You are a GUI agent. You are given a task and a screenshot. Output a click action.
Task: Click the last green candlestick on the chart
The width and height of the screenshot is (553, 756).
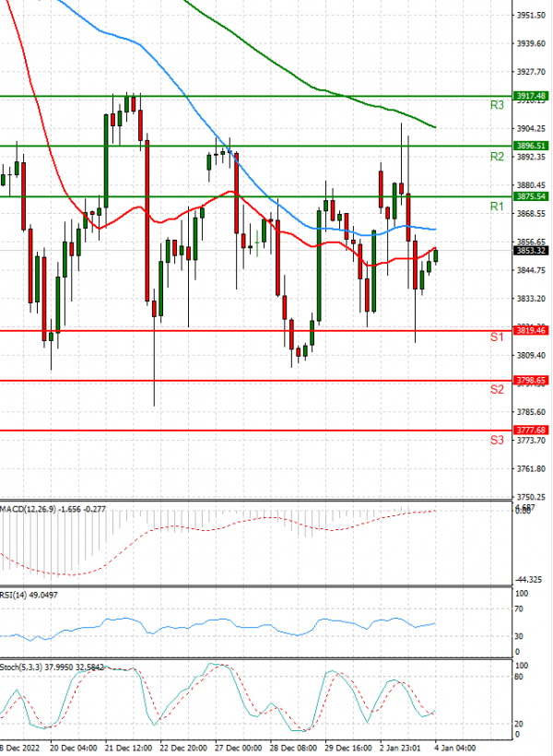tap(436, 256)
